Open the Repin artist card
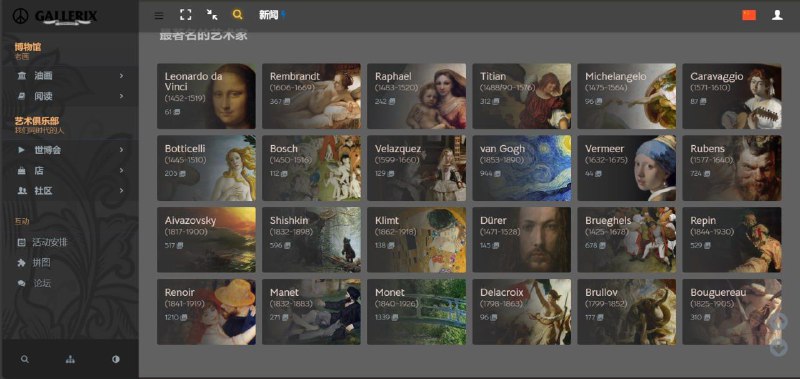800x379 pixels. click(x=732, y=240)
